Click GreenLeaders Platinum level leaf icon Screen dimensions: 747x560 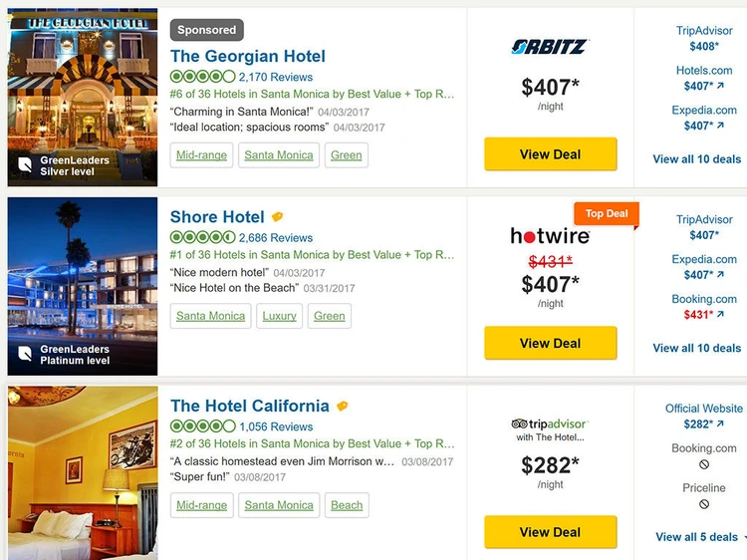point(25,354)
